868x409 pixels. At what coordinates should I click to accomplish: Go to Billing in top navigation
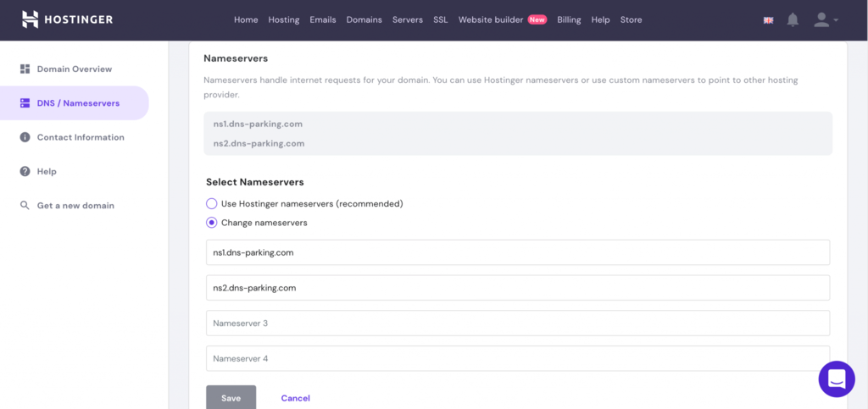click(x=569, y=19)
